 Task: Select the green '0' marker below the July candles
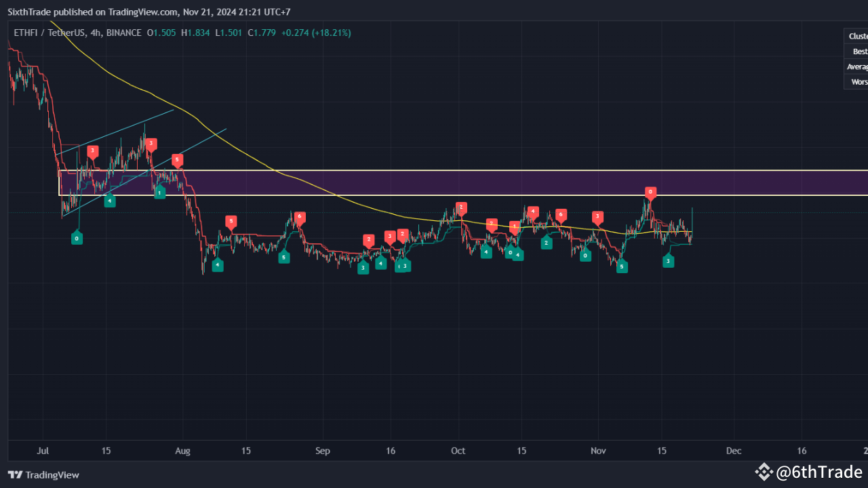77,238
